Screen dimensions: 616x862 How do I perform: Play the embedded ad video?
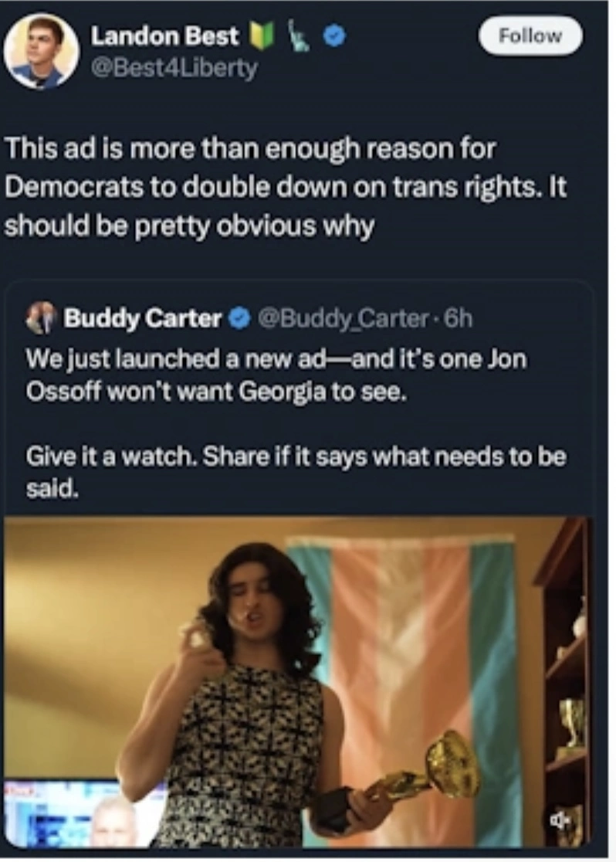click(x=296, y=684)
